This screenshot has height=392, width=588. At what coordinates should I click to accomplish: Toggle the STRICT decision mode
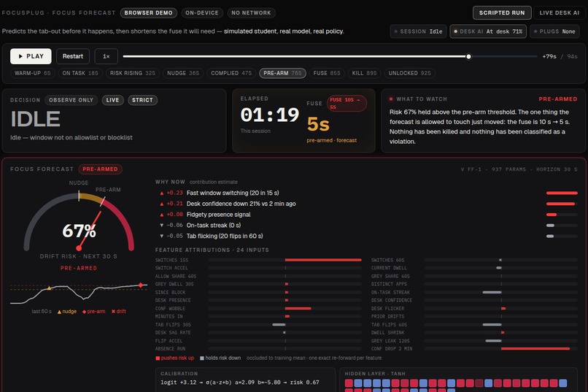click(x=142, y=100)
